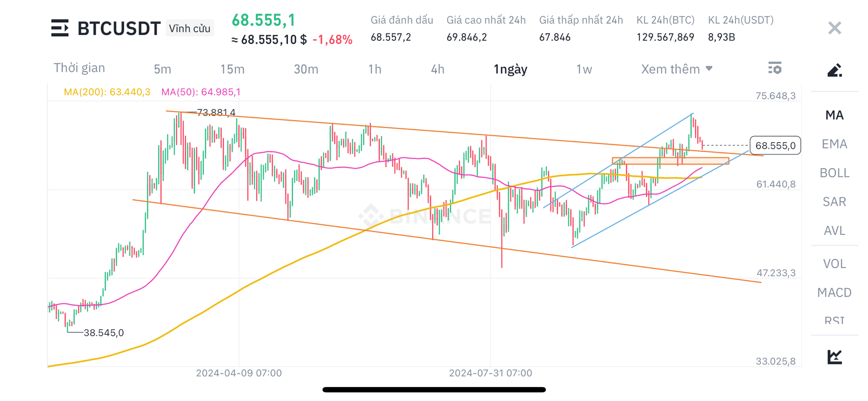The width and height of the screenshot is (868, 401).
Task: Switch to depth chart view icon bottom right
Action: (x=834, y=356)
